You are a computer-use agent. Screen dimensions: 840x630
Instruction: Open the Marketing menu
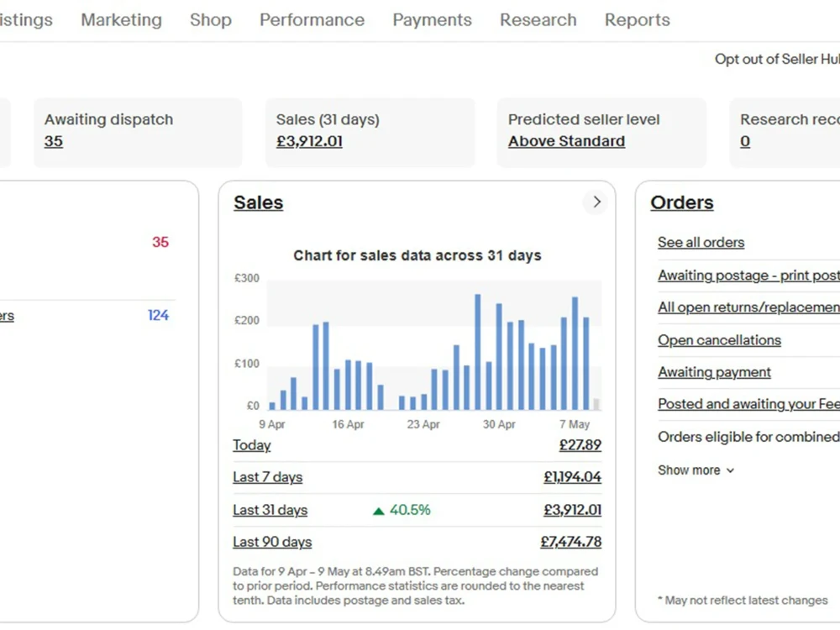(x=121, y=19)
